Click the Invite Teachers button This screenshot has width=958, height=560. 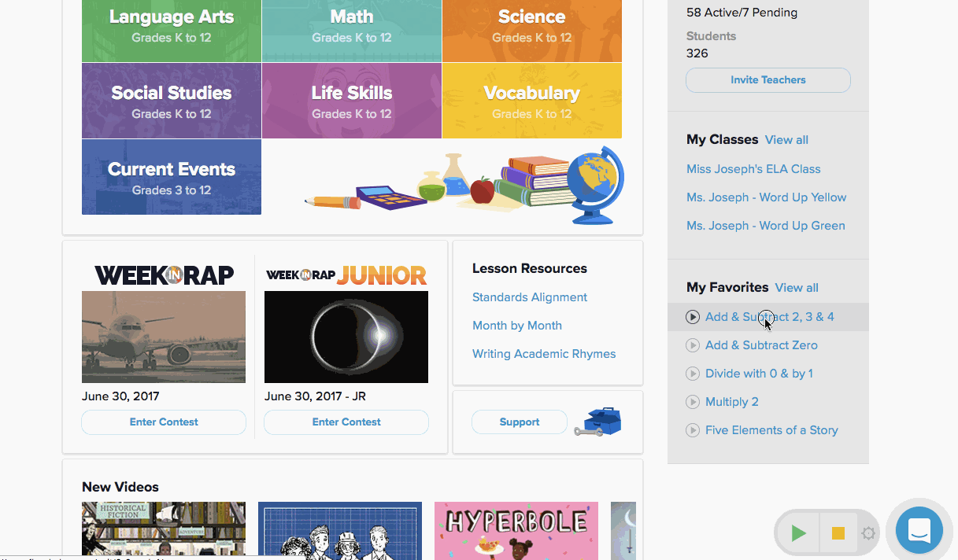(768, 80)
